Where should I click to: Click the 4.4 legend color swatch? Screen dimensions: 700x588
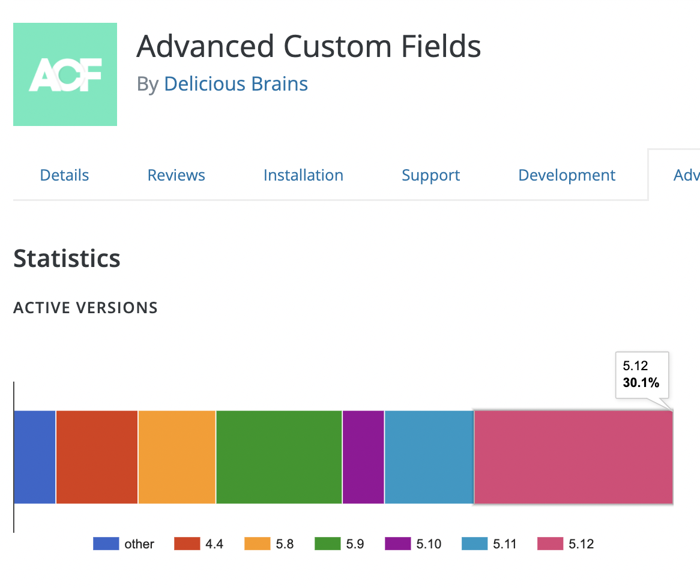coord(187,544)
